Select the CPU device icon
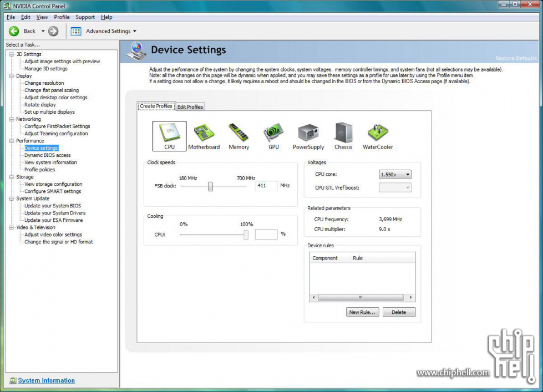The width and height of the screenshot is (543, 392). pyautogui.click(x=169, y=136)
